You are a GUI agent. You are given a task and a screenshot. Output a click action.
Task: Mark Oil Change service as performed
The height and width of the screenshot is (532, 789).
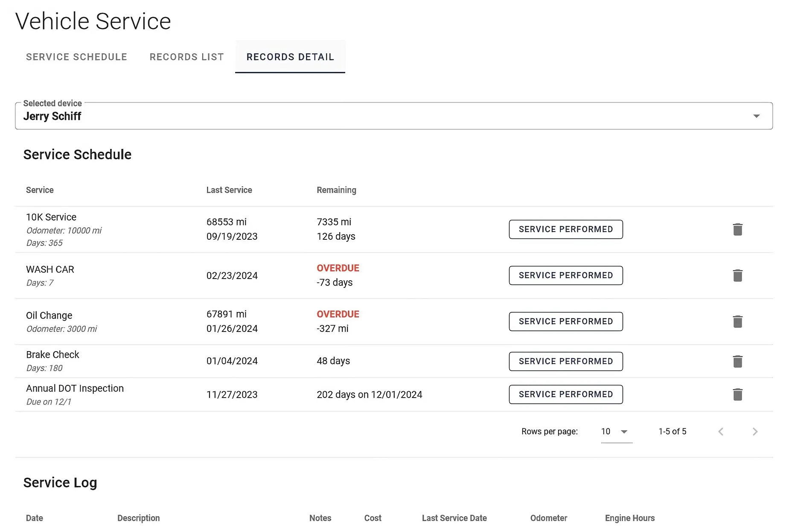tap(565, 321)
